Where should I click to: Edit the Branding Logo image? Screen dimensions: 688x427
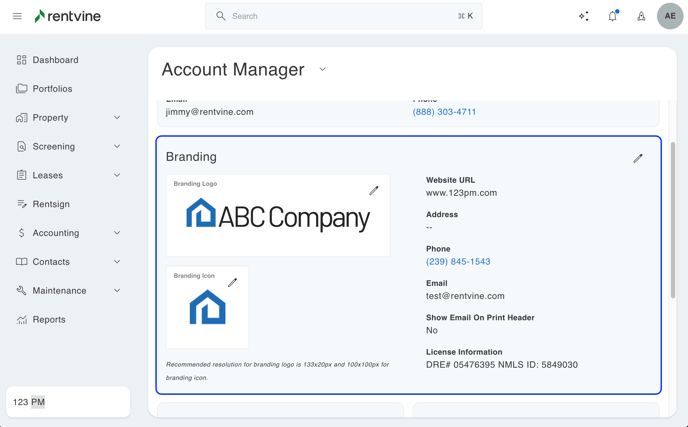pyautogui.click(x=374, y=190)
